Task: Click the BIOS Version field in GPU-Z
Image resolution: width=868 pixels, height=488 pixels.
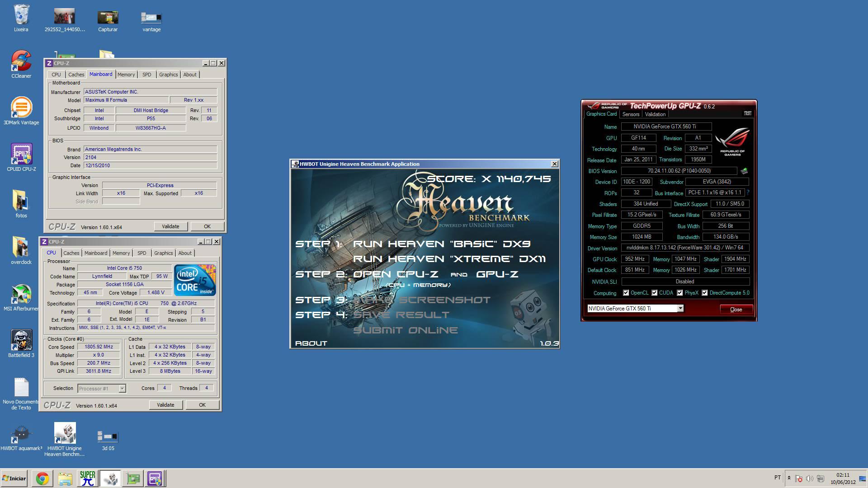Action: coord(679,171)
